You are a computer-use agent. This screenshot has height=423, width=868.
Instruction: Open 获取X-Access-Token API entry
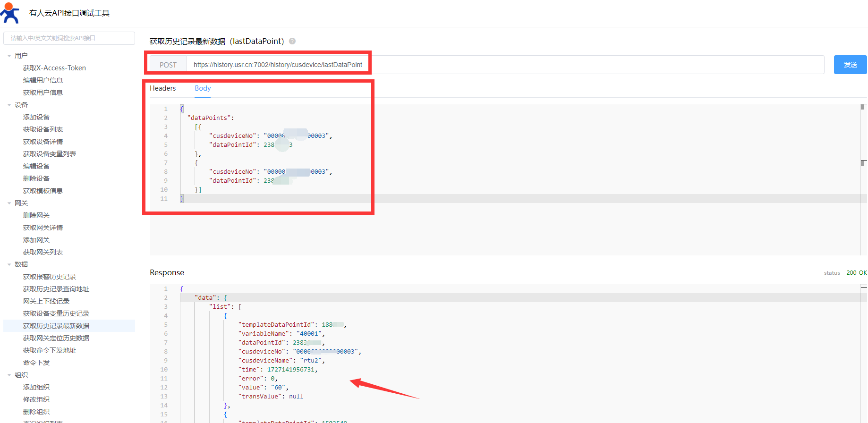[x=54, y=68]
